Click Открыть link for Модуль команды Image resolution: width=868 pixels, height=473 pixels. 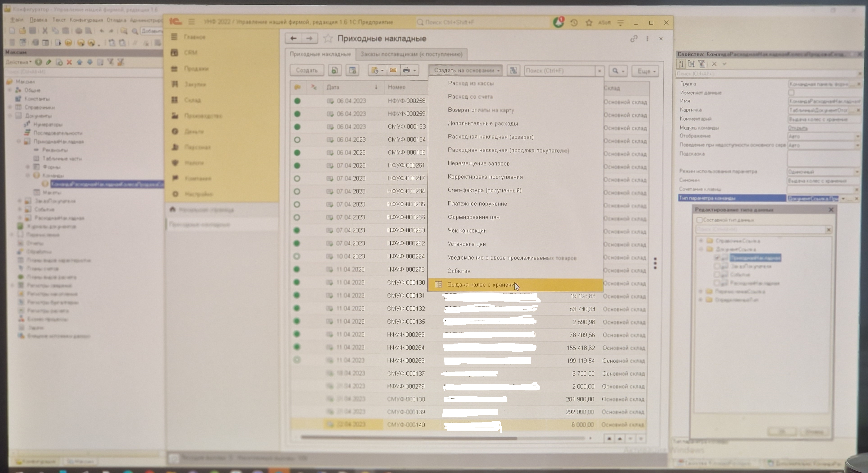click(798, 128)
